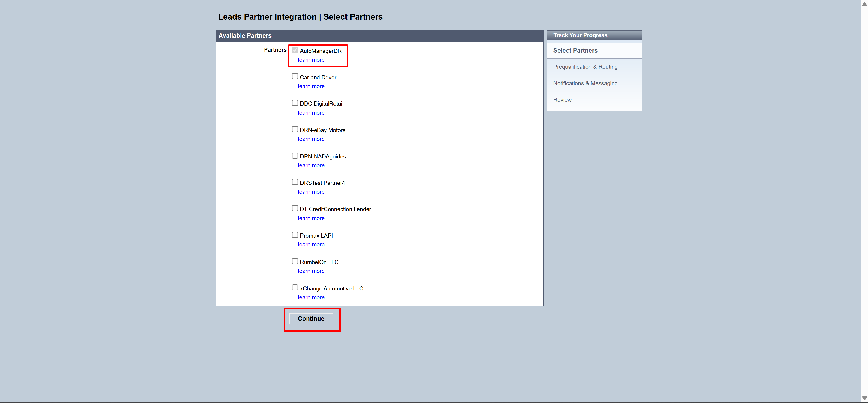The height and width of the screenshot is (403, 868).
Task: Open learn more under AutoManagerDR
Action: tap(311, 60)
